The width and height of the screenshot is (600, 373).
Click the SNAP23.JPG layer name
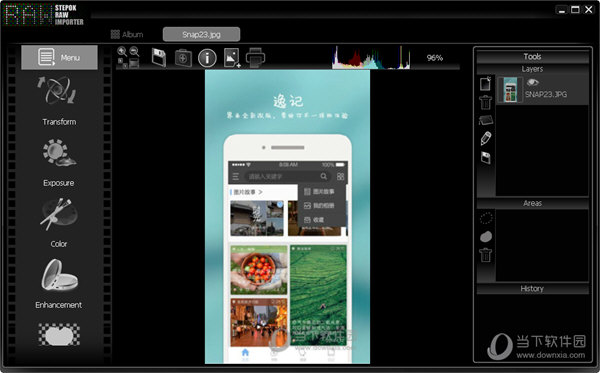click(546, 94)
